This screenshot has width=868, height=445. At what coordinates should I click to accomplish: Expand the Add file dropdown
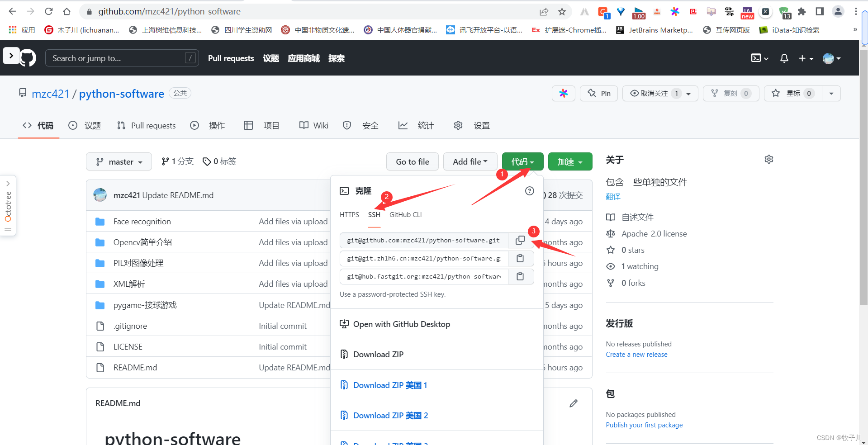[470, 161]
